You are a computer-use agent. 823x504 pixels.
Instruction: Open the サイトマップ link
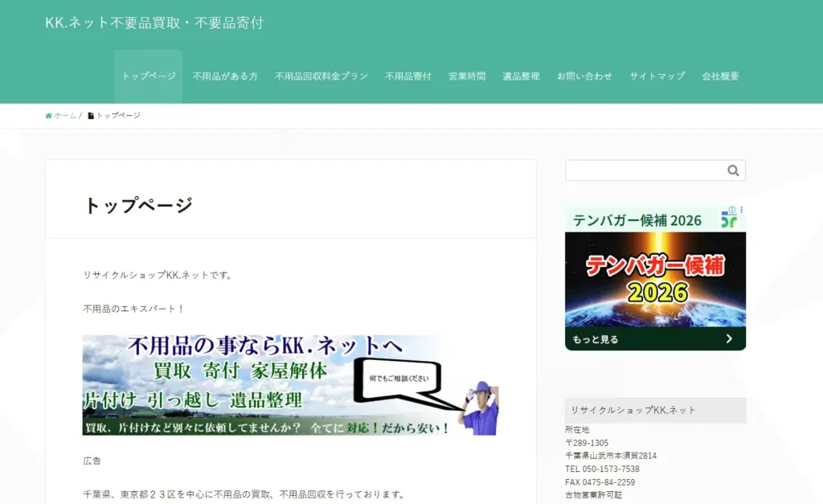(657, 76)
